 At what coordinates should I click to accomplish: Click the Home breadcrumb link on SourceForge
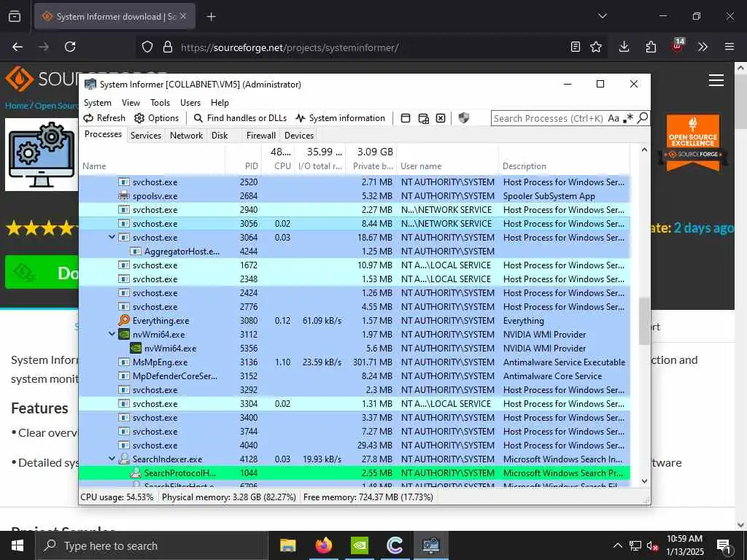(17, 106)
